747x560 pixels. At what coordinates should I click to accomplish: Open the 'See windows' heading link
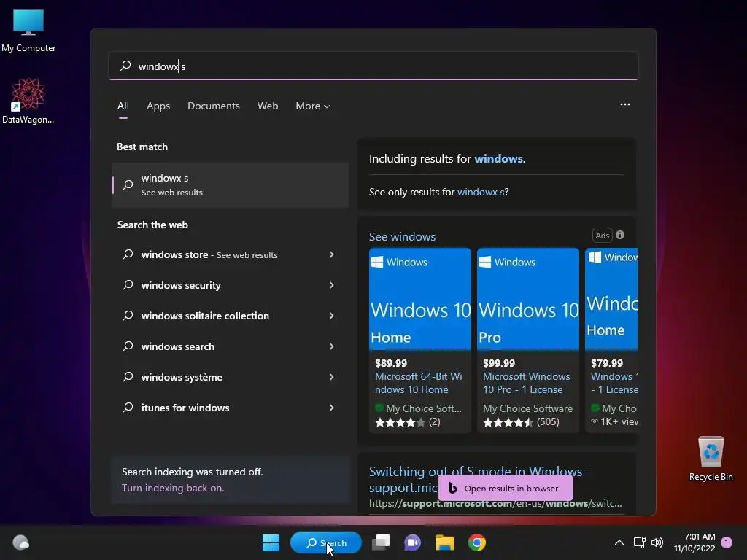[x=402, y=237]
